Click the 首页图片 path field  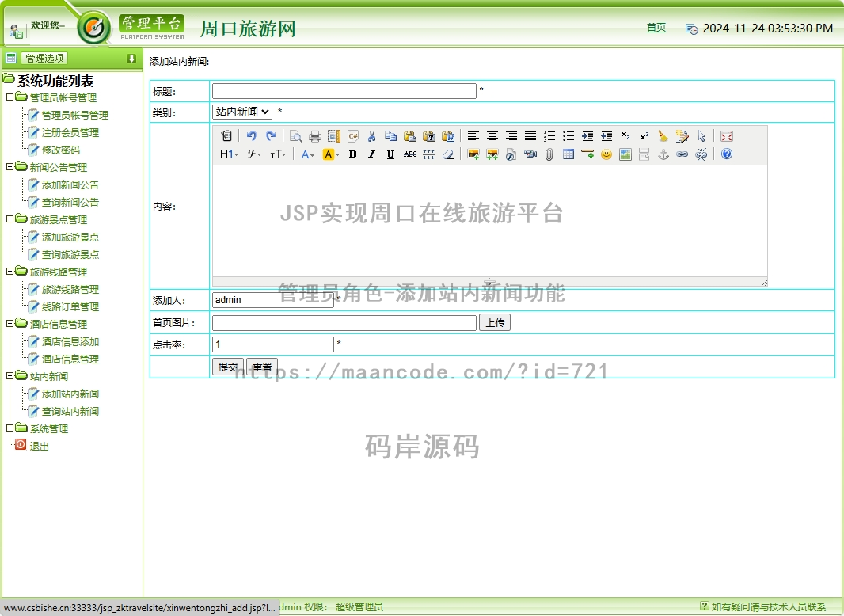coord(344,322)
